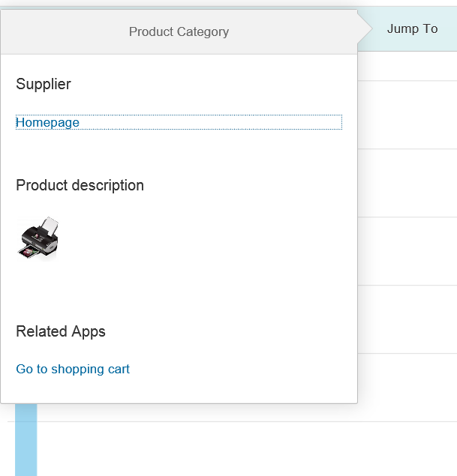Click the paper tray of the printer icon
Screen dimensions: 457x476
click(x=30, y=253)
